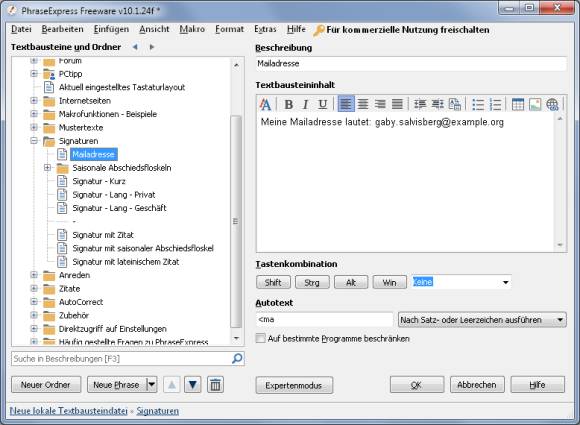Insert a hyperlink with globe icon
Viewport: 580px width, 425px height.
tap(552, 104)
